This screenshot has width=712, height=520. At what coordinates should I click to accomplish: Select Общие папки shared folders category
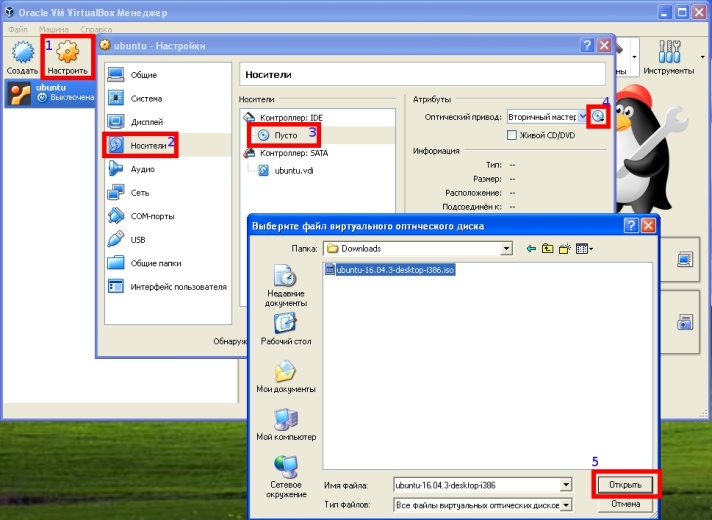(x=168, y=263)
